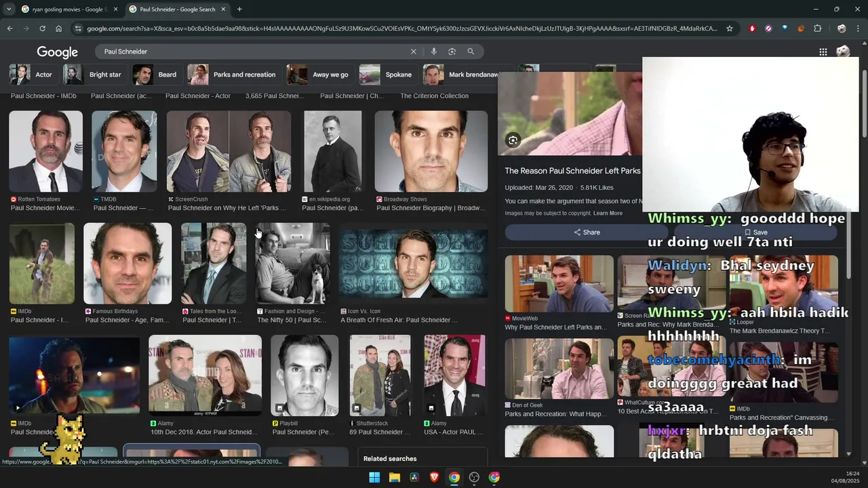Image resolution: width=868 pixels, height=488 pixels.
Task: View site information icon in address bar
Action: [78, 28]
